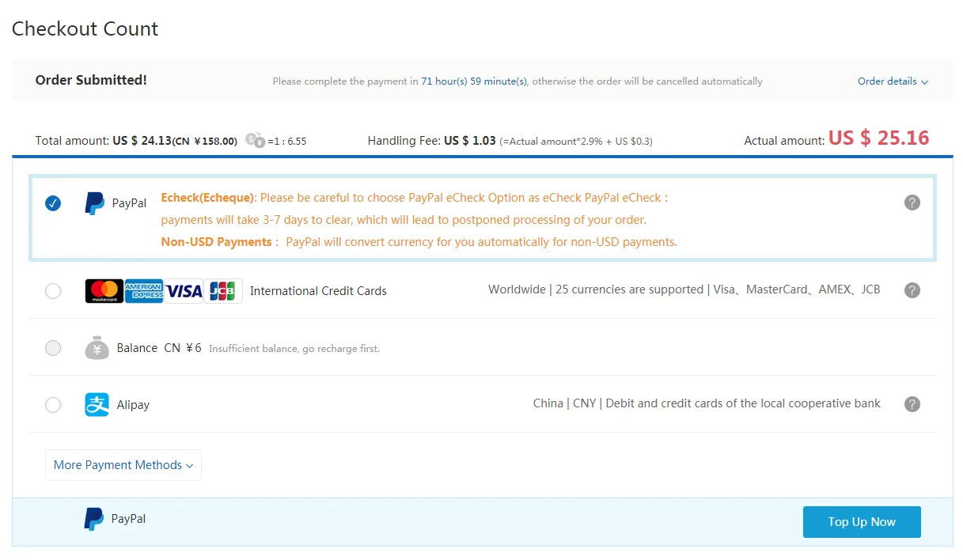Viewport: 963px width, 560px height.
Task: Click the 'Insufficient balance, go recharge first.' text
Action: (294, 348)
